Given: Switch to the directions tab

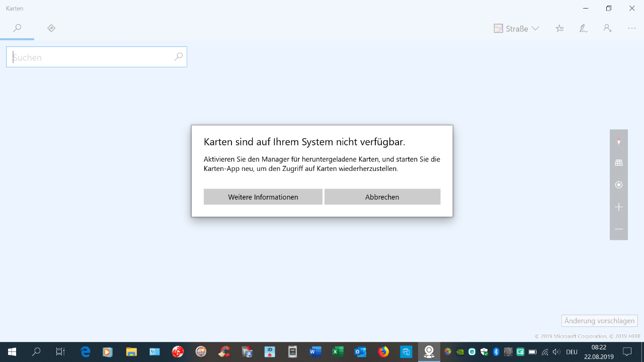Looking at the screenshot, I should point(51,29).
